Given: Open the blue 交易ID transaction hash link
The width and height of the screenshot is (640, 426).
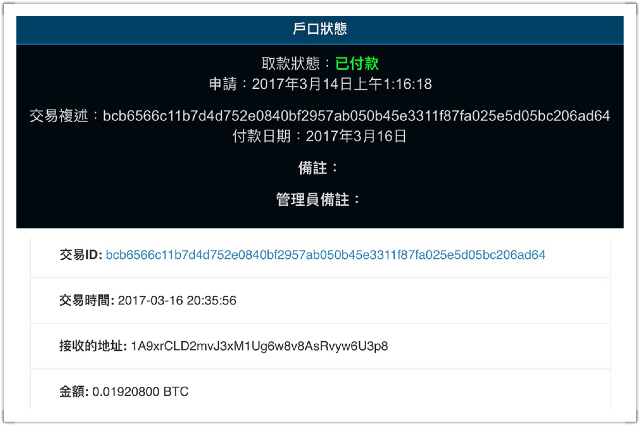Looking at the screenshot, I should pyautogui.click(x=325, y=255).
